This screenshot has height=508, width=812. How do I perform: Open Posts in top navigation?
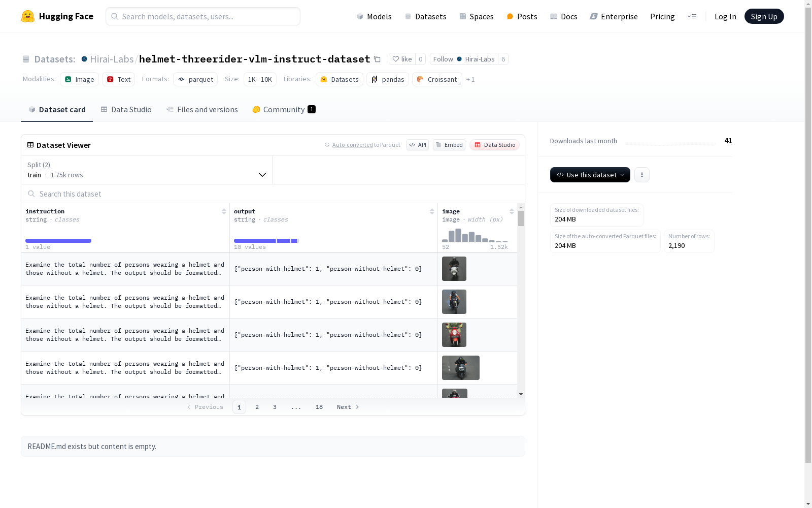point(522,16)
